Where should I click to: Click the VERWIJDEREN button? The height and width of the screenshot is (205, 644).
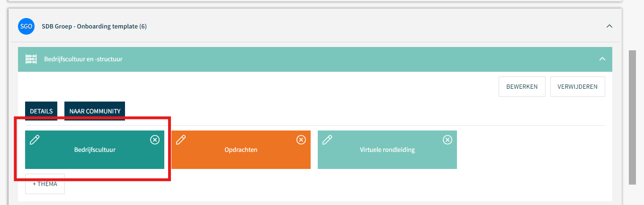click(578, 87)
